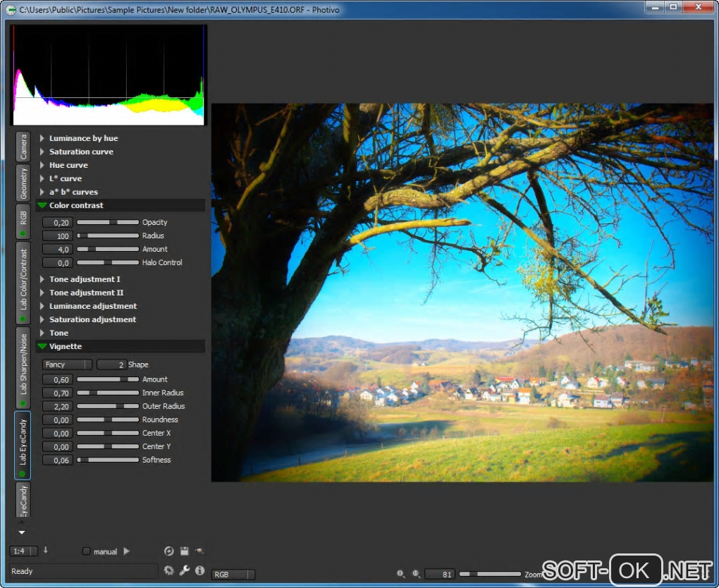Adjust the Opacity slider in Color contrast
This screenshot has height=588, width=719.
108,222
